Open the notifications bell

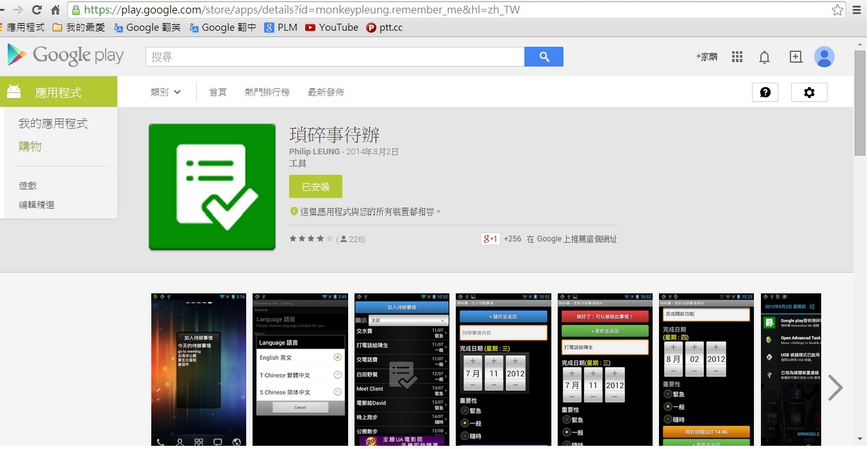[x=764, y=57]
